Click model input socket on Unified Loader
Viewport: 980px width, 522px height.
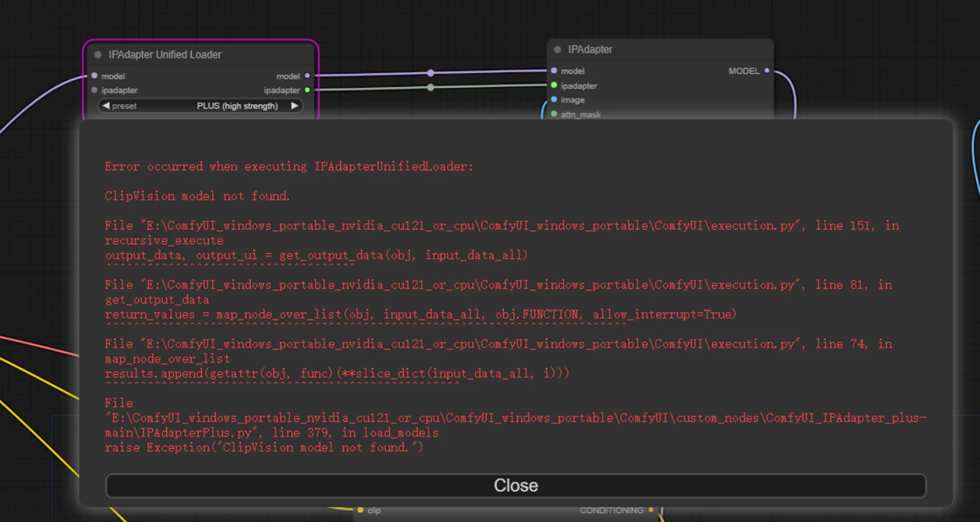[95, 76]
